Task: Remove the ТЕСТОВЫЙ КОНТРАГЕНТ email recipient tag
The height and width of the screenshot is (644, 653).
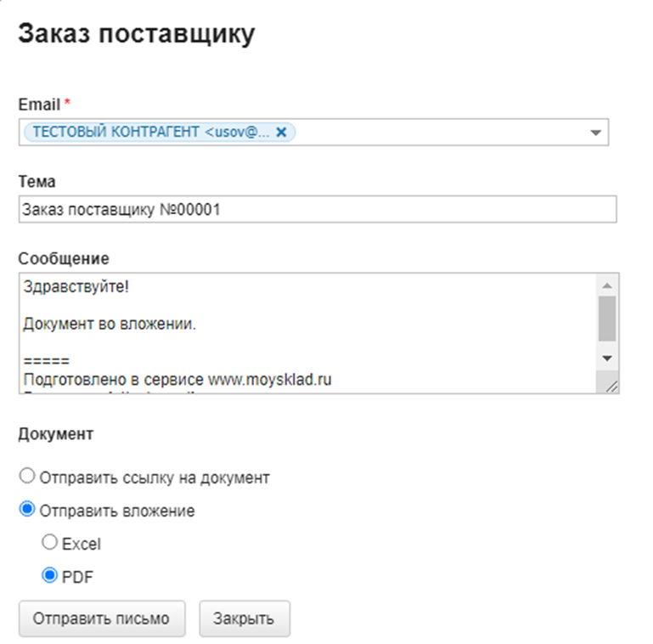Action: point(282,133)
